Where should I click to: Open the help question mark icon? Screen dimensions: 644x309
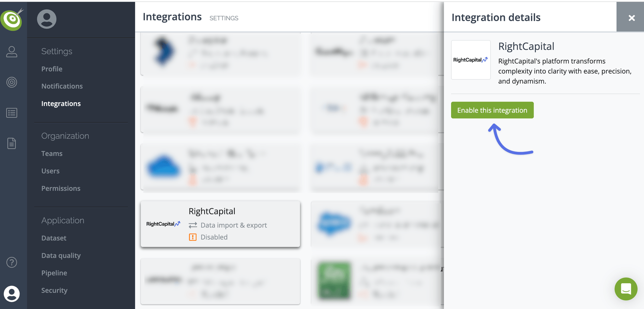(12, 262)
